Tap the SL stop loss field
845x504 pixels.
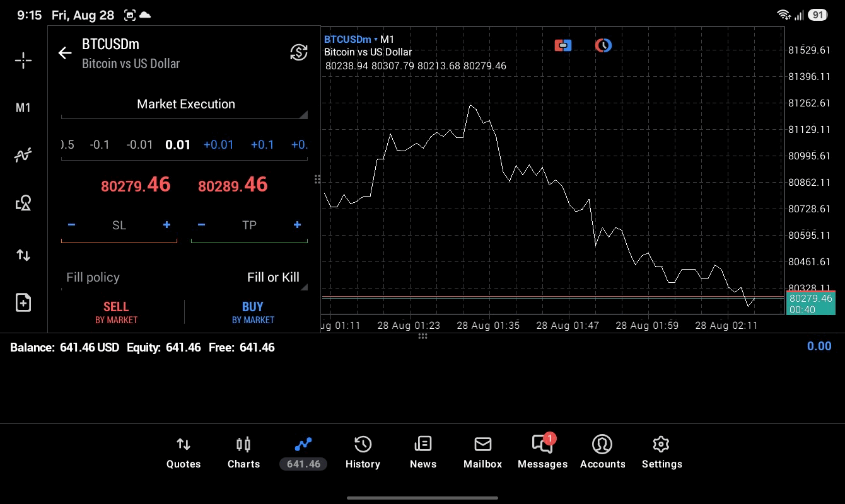click(119, 226)
